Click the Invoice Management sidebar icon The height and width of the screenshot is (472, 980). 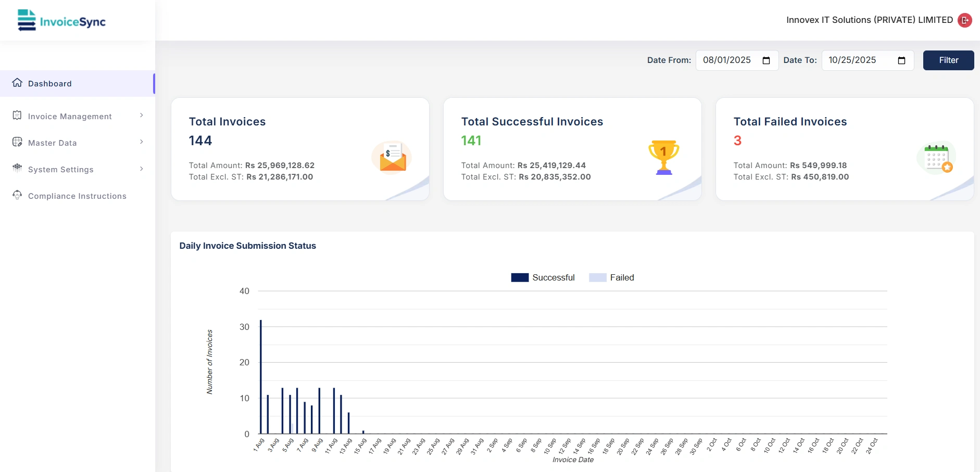[x=17, y=116]
